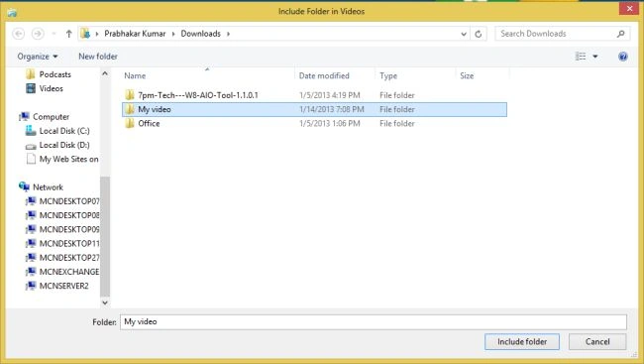The image size is (644, 364).
Task: Select MCNDESKTOP08 network computer
Action: [69, 215]
